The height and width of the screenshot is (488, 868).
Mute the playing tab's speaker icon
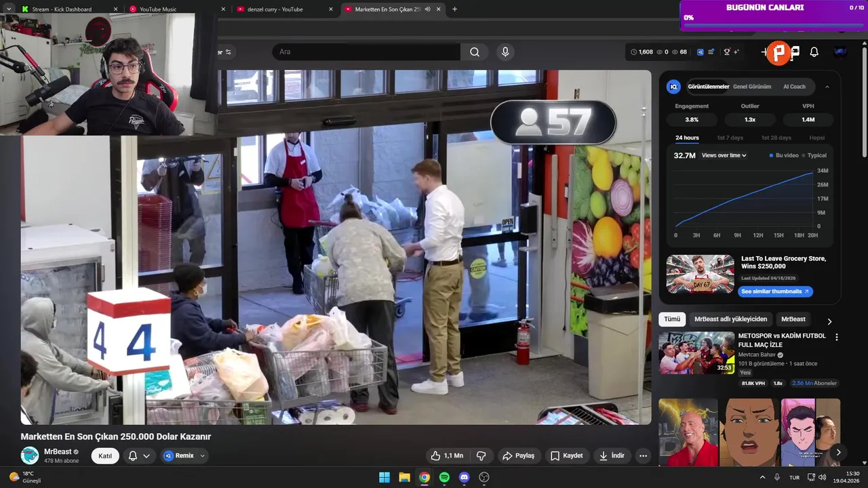(427, 9)
